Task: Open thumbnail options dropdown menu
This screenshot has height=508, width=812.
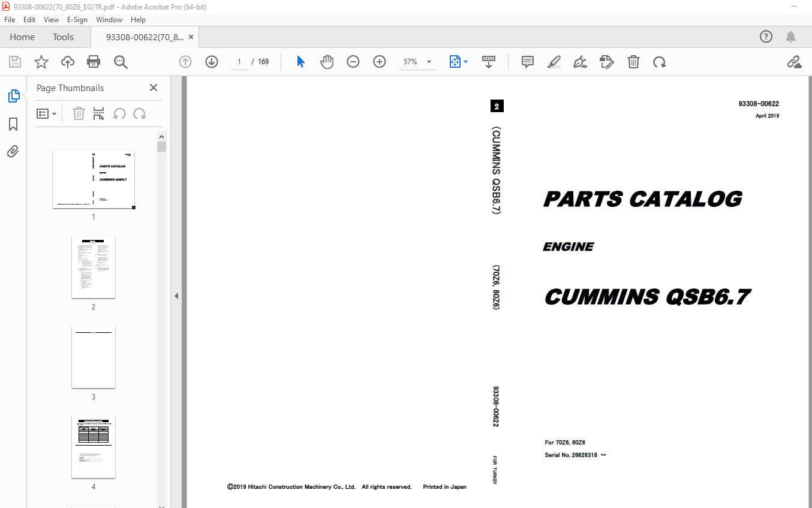Action: [47, 113]
